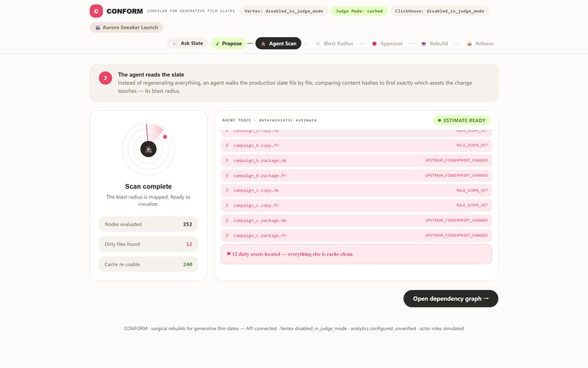Image resolution: width=588 pixels, height=368 pixels.
Task: Click the AGENT TRACE deterministic estimate header
Action: tap(269, 120)
